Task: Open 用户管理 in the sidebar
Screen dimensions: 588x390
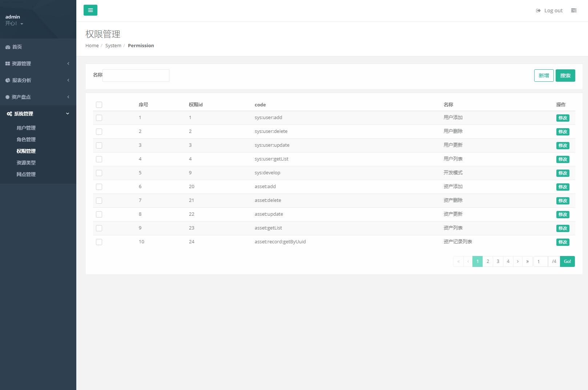Action: pos(26,128)
